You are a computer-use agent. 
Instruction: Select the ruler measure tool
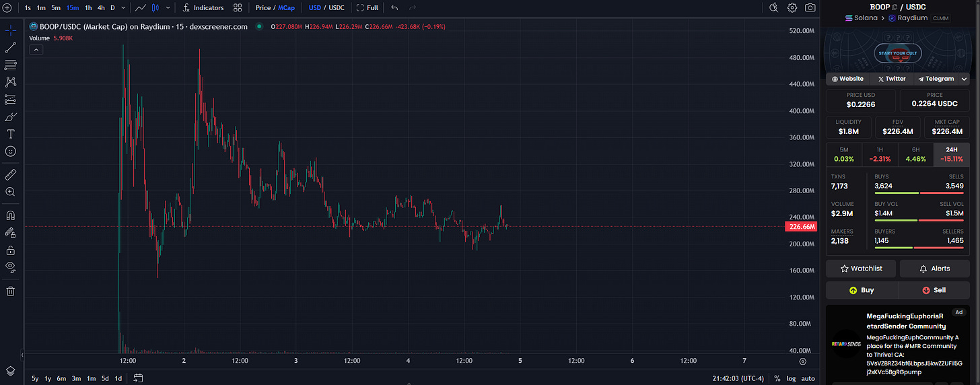tap(10, 174)
